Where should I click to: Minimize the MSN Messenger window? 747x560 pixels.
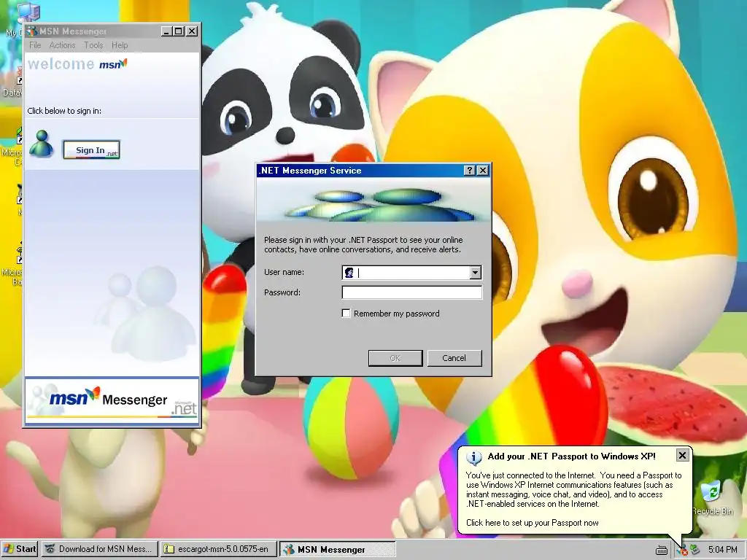point(166,31)
